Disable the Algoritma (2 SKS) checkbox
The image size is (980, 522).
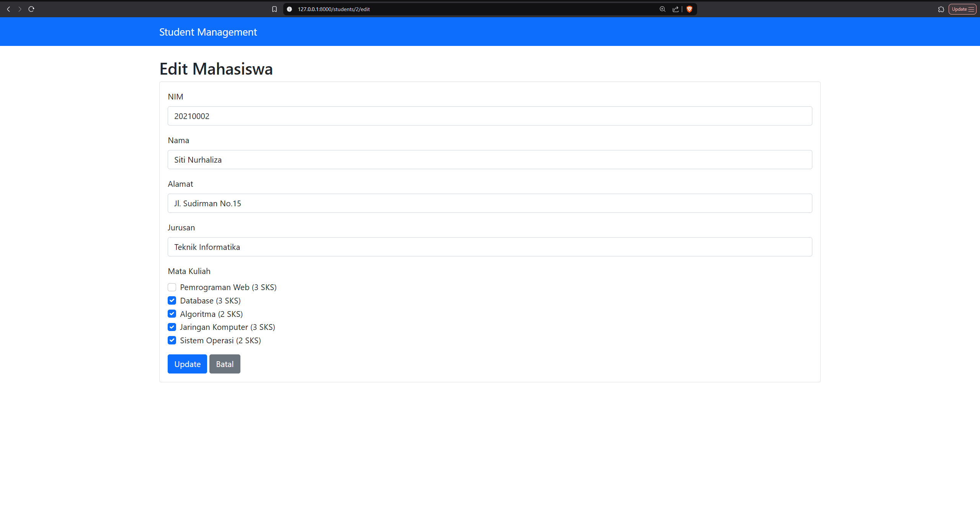pos(171,313)
